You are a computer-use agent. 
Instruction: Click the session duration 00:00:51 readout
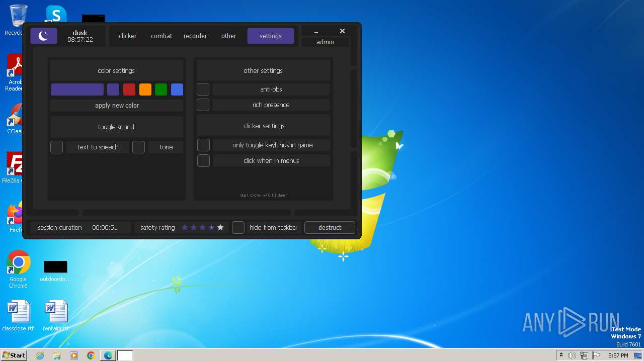point(105,228)
